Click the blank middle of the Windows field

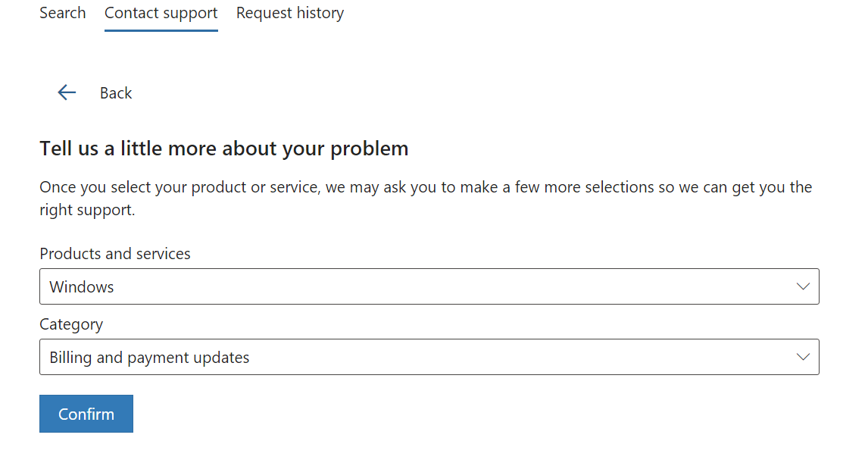click(x=454, y=286)
